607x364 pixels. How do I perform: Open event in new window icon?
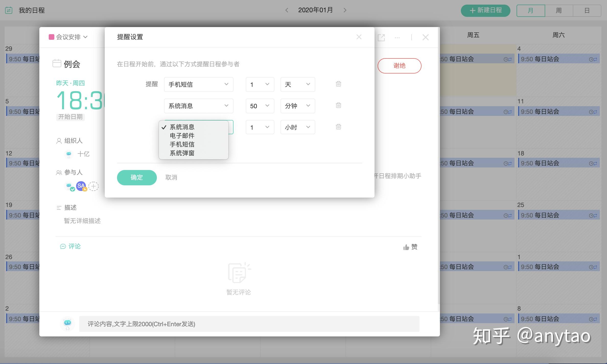click(381, 38)
